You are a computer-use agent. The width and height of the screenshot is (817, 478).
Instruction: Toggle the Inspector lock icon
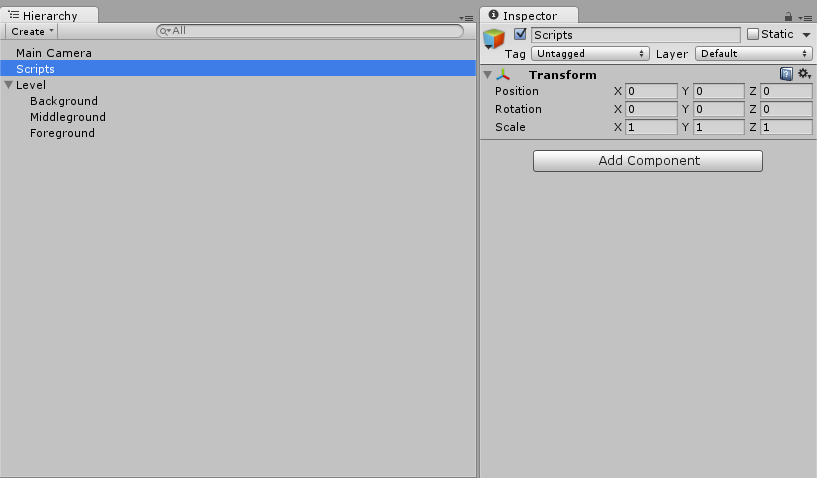(788, 17)
